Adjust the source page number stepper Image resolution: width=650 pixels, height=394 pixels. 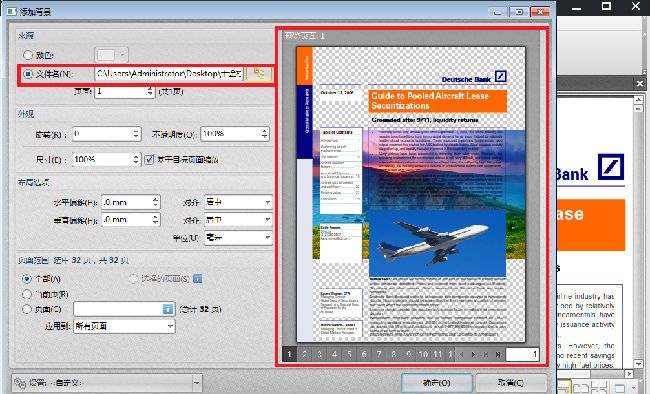(x=150, y=91)
